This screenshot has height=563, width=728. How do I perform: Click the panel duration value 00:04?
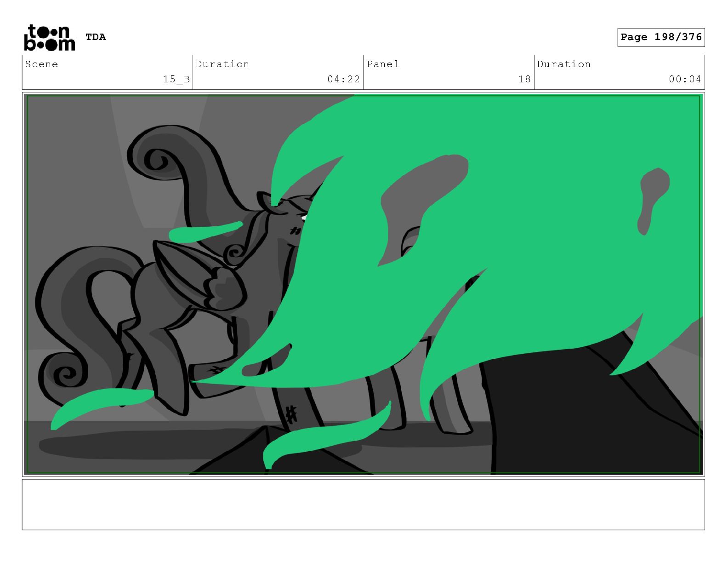[x=685, y=79]
